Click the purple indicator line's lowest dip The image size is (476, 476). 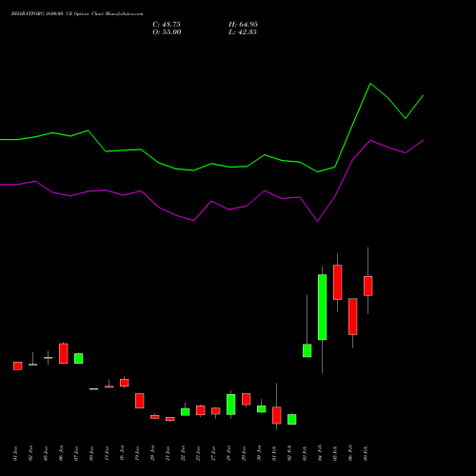coord(317,221)
